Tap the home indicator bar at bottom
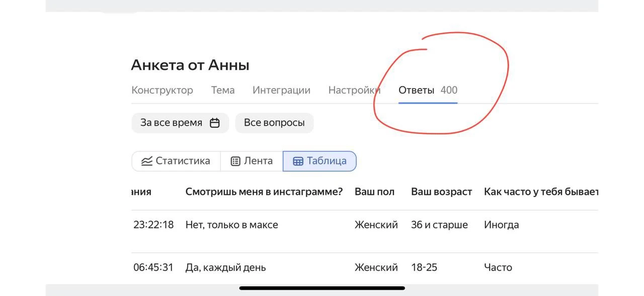This screenshot has height=296, width=644. (322, 288)
